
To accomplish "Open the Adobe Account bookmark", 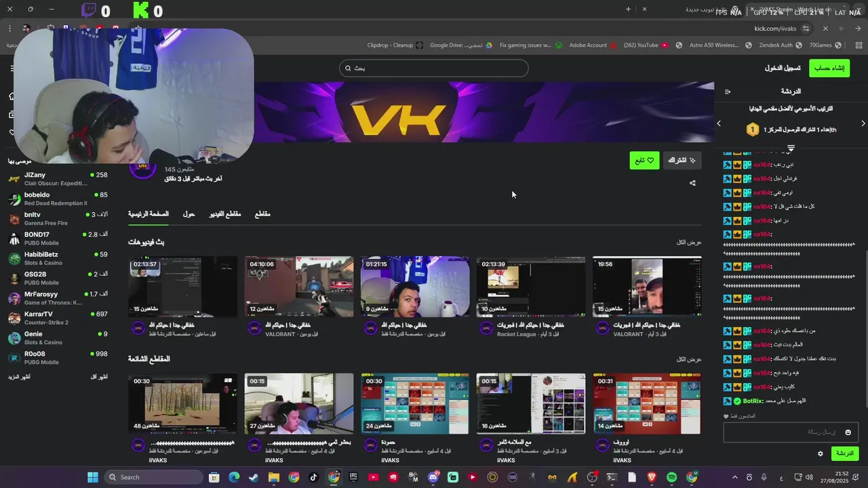I will pos(593,45).
